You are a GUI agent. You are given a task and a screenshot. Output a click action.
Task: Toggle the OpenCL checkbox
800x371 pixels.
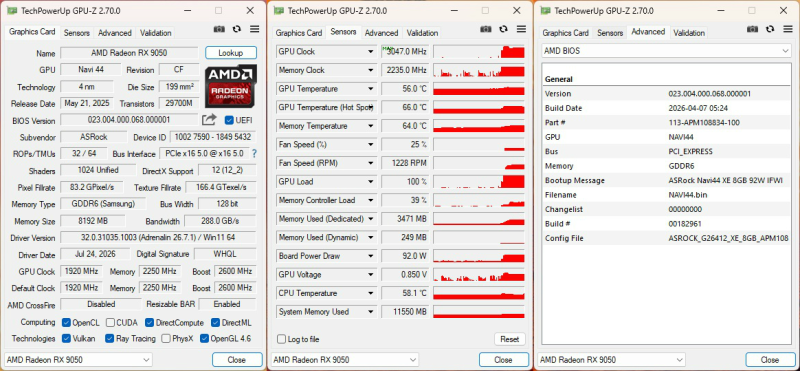click(x=66, y=323)
